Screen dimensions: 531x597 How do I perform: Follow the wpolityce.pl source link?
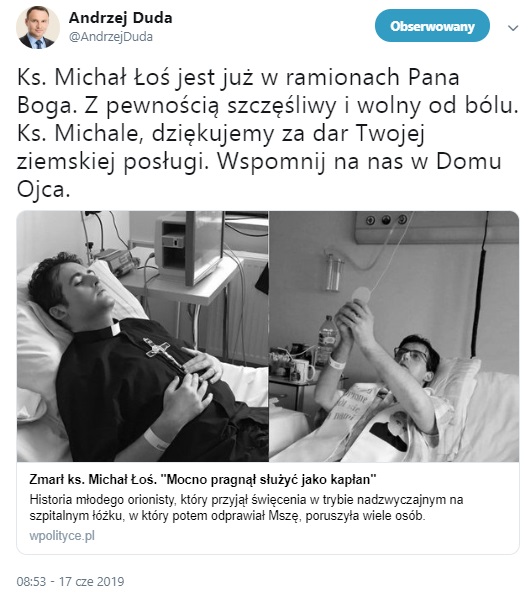[62, 536]
